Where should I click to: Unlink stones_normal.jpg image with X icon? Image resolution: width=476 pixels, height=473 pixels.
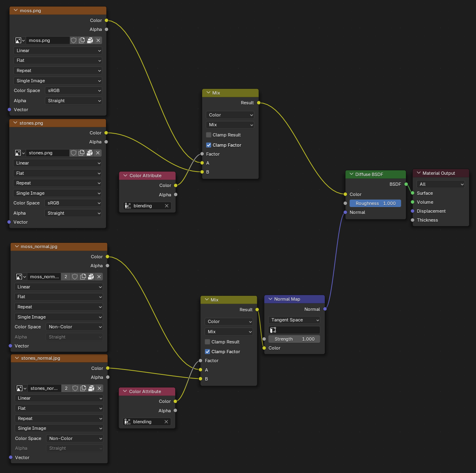click(99, 388)
